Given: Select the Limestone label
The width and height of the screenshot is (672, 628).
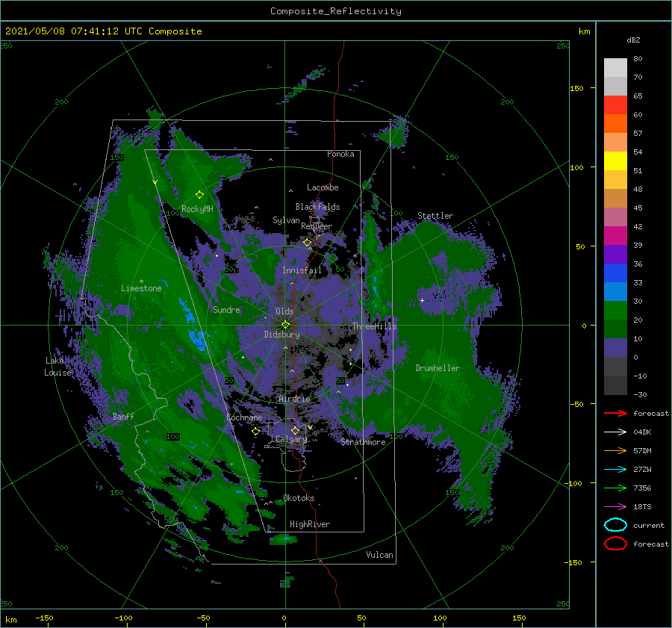Looking at the screenshot, I should pyautogui.click(x=141, y=288).
